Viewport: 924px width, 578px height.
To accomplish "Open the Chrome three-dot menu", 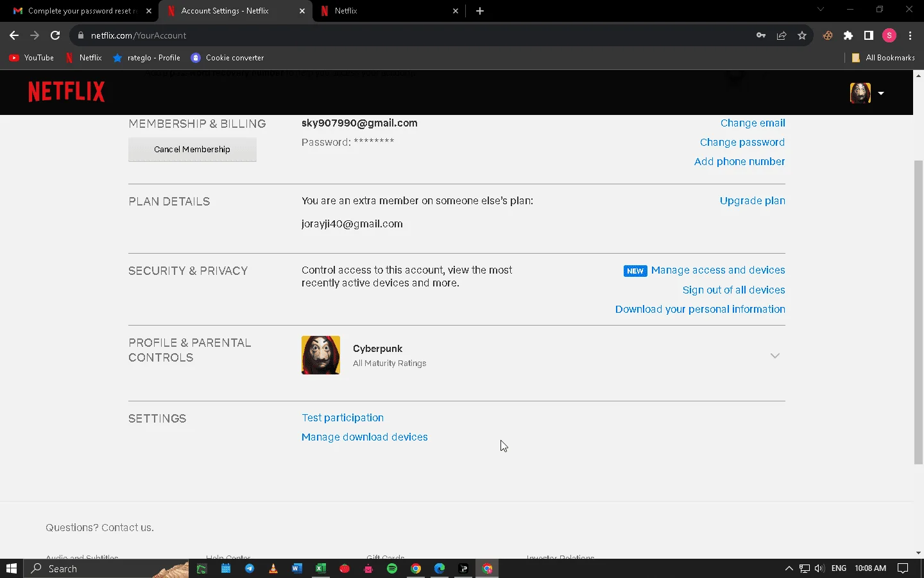I will click(x=910, y=35).
